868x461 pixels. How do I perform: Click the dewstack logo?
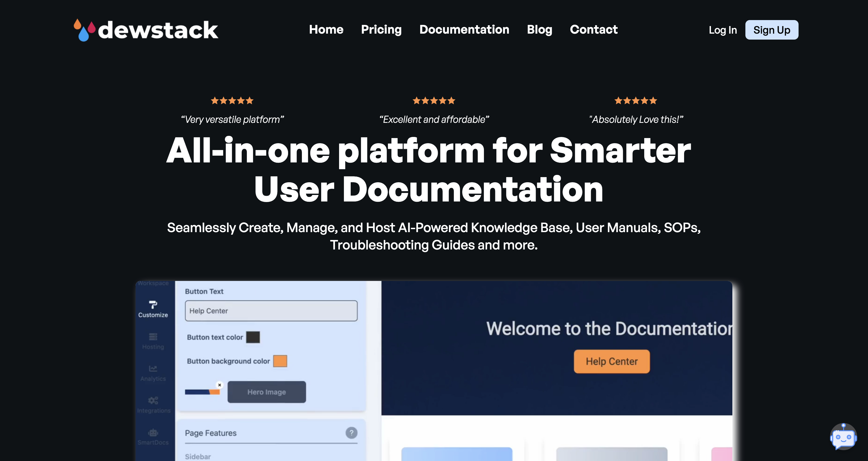tap(146, 30)
